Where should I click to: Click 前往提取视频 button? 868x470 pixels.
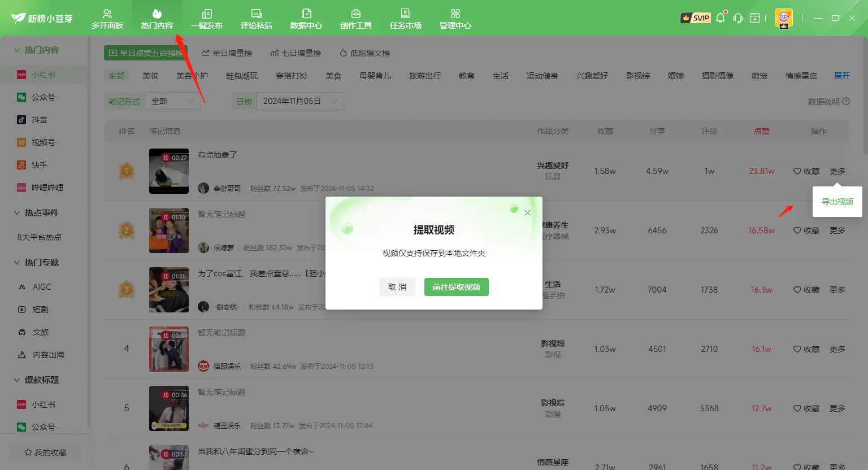coord(457,287)
